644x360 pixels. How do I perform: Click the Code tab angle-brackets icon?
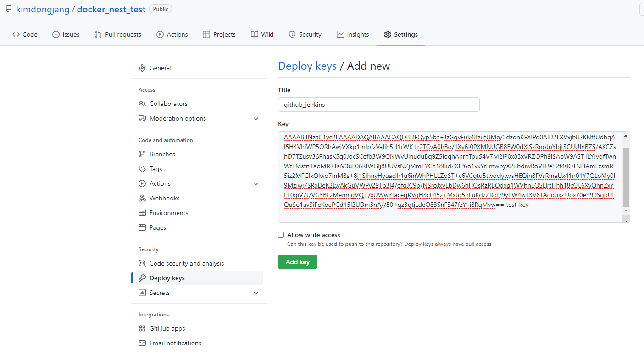16,34
